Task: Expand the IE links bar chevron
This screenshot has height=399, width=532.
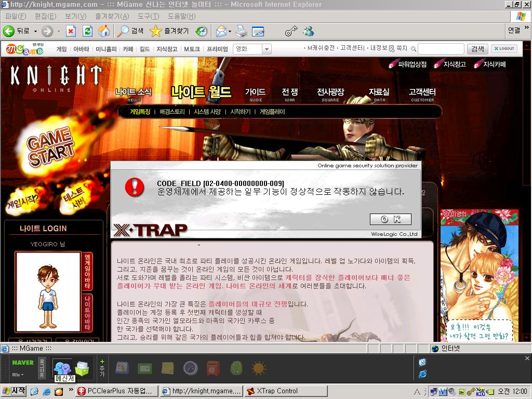Action: [x=527, y=28]
